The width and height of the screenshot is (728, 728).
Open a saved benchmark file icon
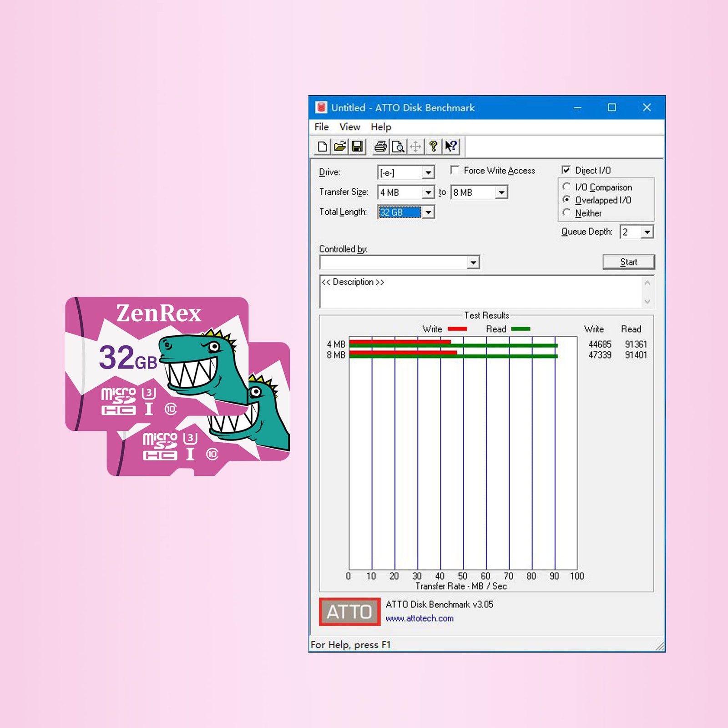tap(340, 147)
